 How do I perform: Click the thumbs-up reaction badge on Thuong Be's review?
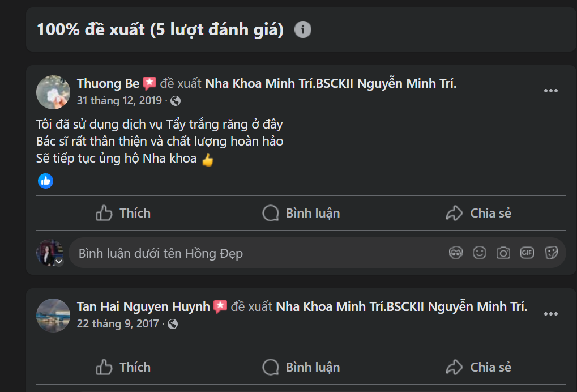tap(45, 181)
